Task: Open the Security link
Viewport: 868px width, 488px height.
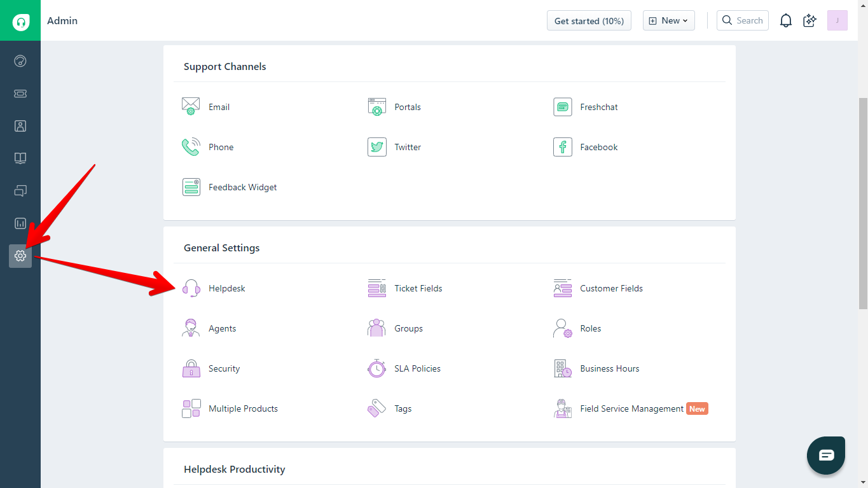Action: tap(224, 368)
